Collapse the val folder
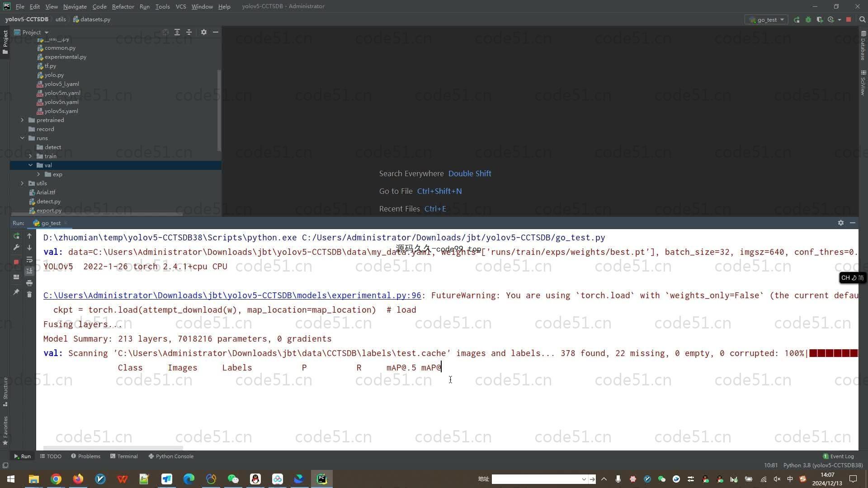Screen dimensions: 868x488 coord(30,165)
